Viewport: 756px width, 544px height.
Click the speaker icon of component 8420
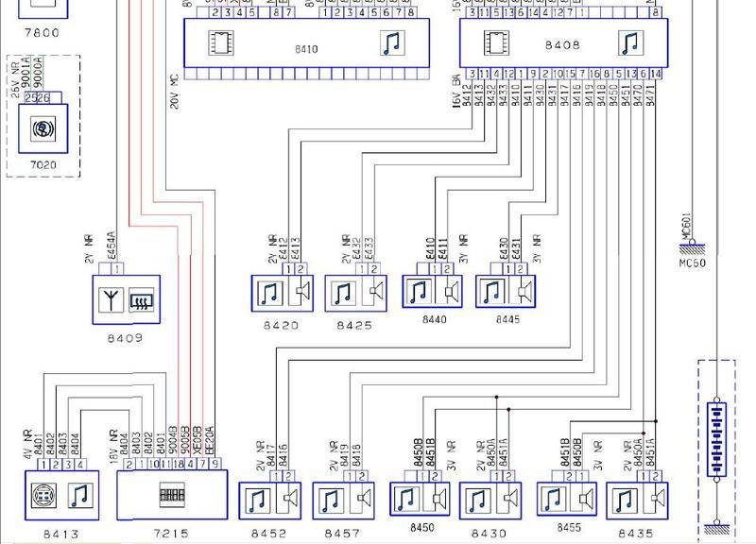coord(302,294)
